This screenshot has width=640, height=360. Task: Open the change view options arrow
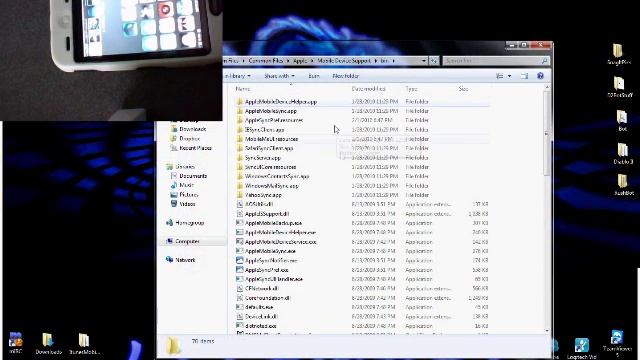click(x=509, y=76)
